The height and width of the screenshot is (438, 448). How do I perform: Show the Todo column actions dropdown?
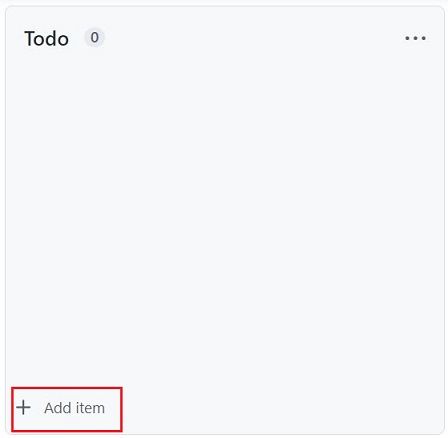click(x=415, y=38)
